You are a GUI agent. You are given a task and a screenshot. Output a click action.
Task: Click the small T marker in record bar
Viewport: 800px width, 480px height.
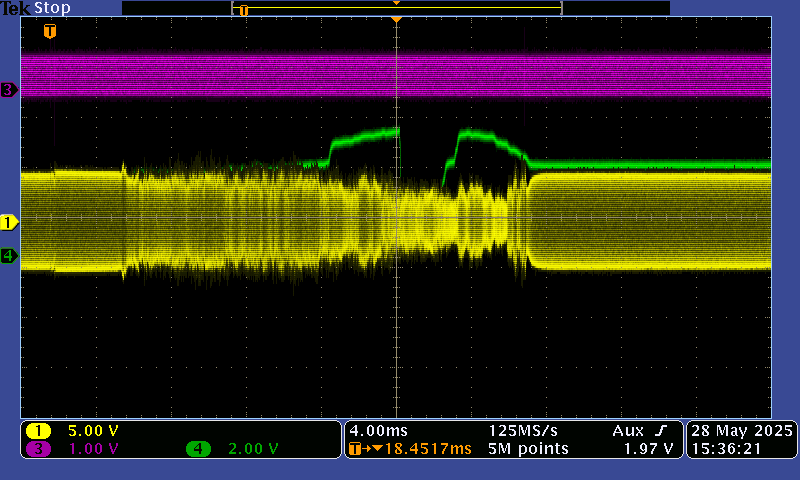tap(243, 10)
